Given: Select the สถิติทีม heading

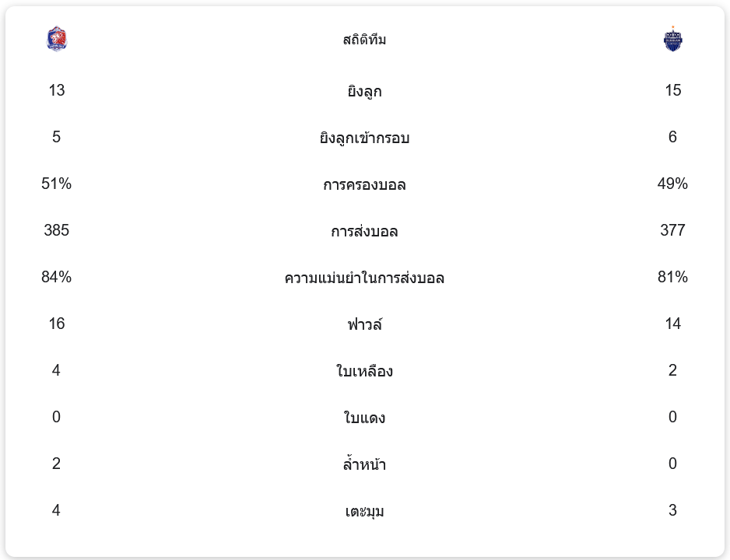Looking at the screenshot, I should pyautogui.click(x=364, y=40).
